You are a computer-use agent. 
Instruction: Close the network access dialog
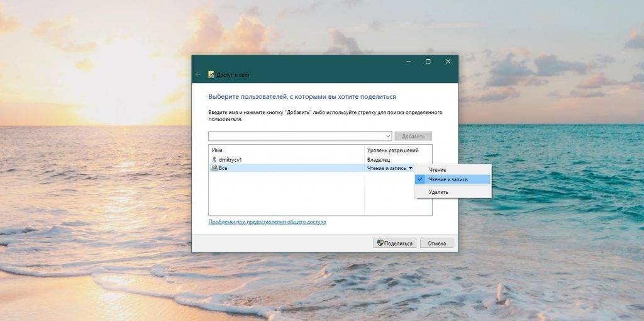(x=448, y=61)
